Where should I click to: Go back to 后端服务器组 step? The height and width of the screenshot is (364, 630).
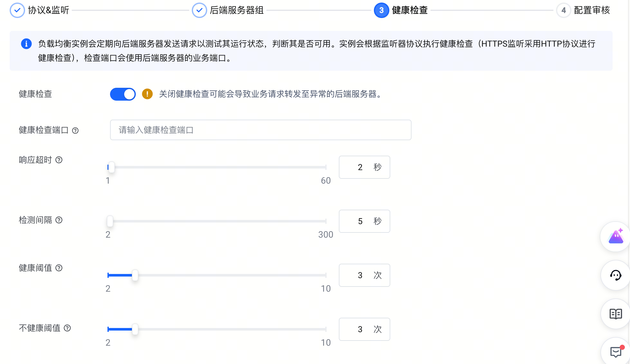coord(199,10)
